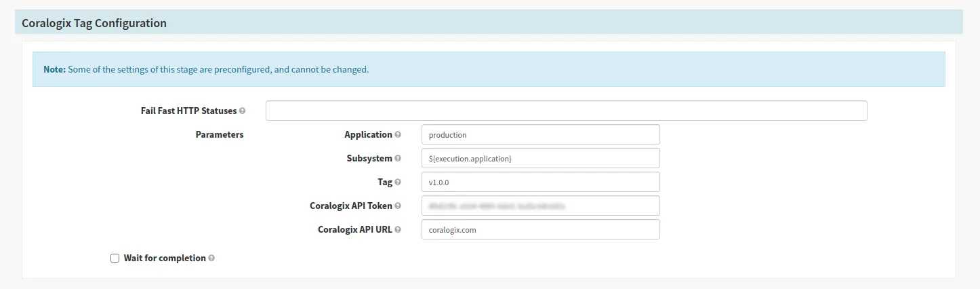
Task: Click help icon beside Fail Fast HTTP Statuses
Action: pyautogui.click(x=243, y=111)
